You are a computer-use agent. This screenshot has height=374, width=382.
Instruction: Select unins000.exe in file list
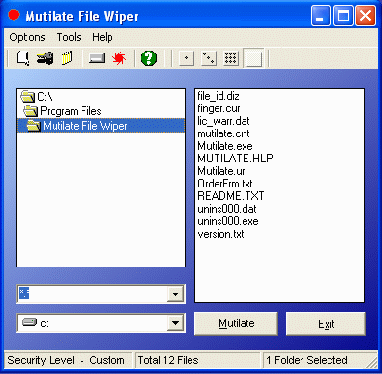tap(228, 221)
